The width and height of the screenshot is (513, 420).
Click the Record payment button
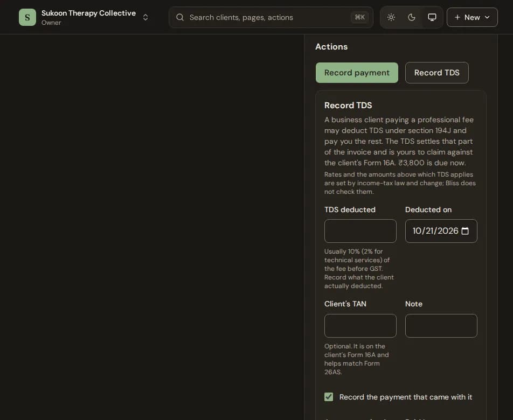357,73
